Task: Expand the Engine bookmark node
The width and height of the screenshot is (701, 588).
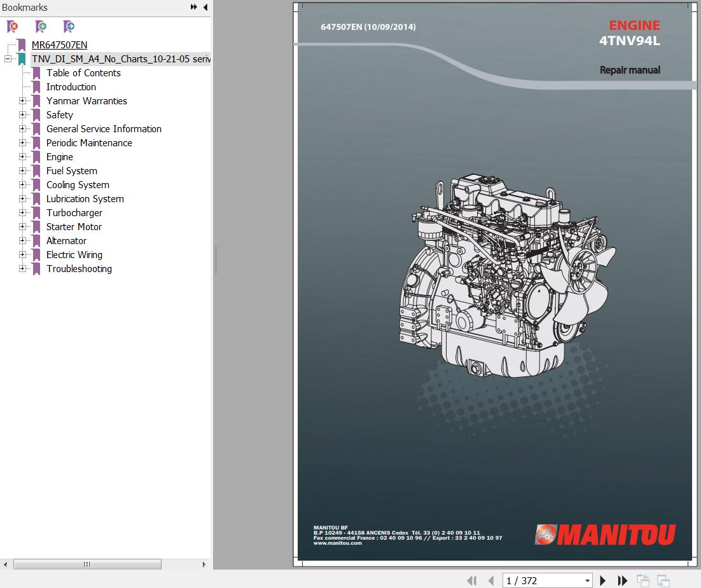Action: (x=22, y=157)
